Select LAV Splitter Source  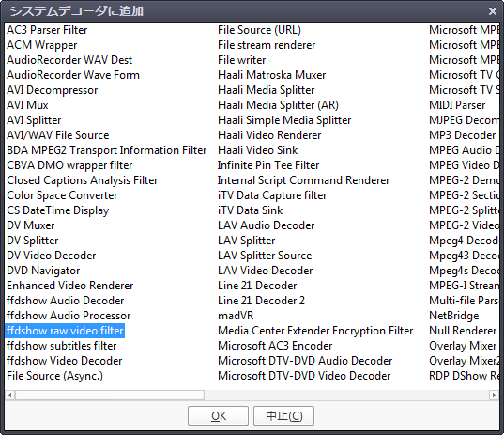[265, 256]
